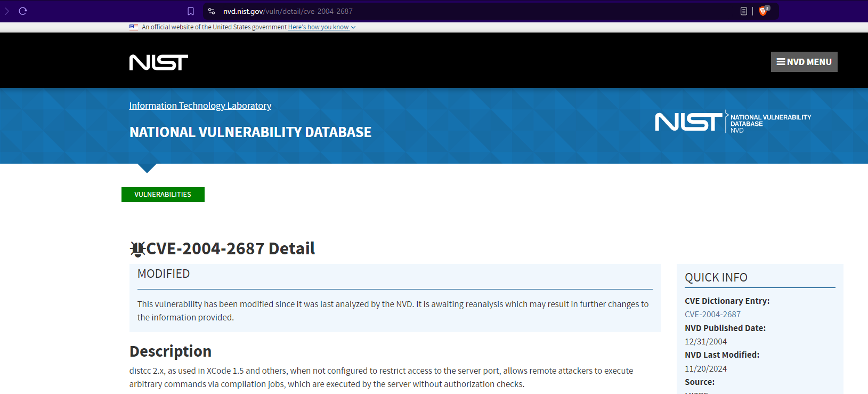Click the US flag icon in banner
Screen dimensions: 868x394
point(134,27)
